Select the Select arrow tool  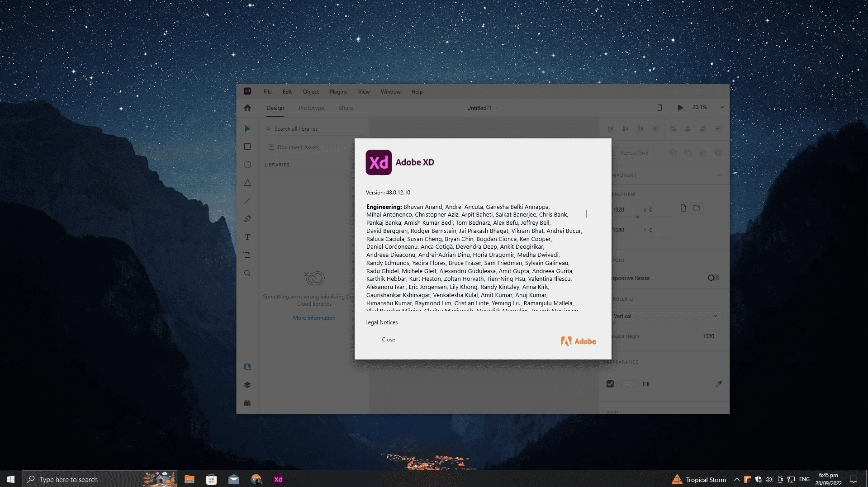[x=247, y=129]
